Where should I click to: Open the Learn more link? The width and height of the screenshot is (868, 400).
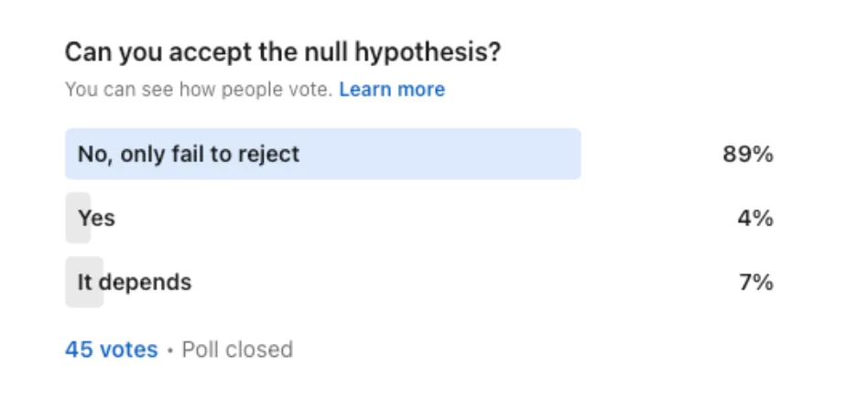click(392, 89)
